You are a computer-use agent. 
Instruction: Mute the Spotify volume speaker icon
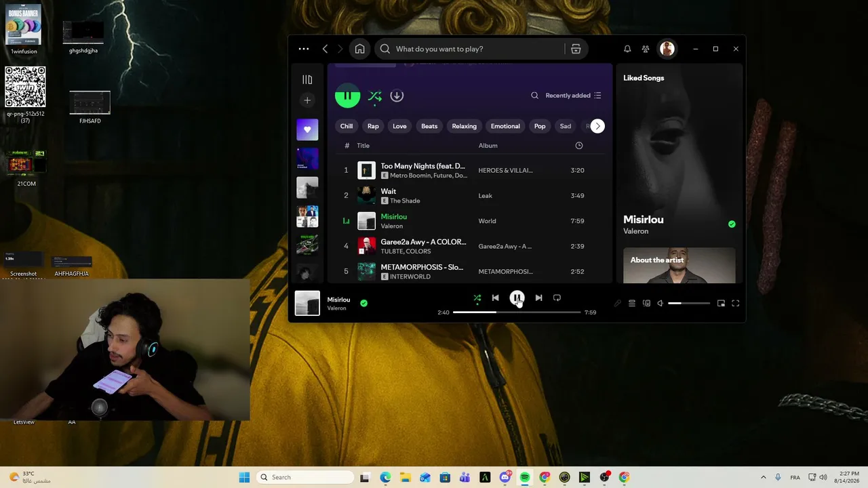[660, 303]
